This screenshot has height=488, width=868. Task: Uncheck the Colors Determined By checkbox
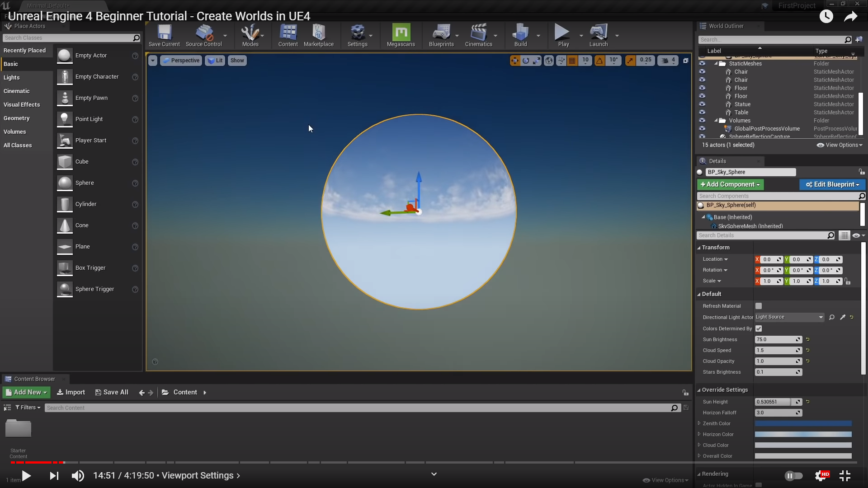759,328
